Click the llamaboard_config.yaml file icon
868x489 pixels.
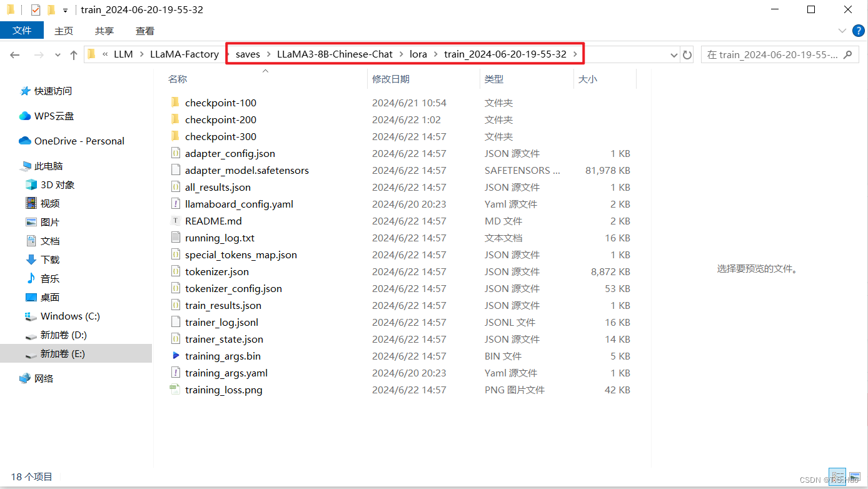(x=175, y=204)
